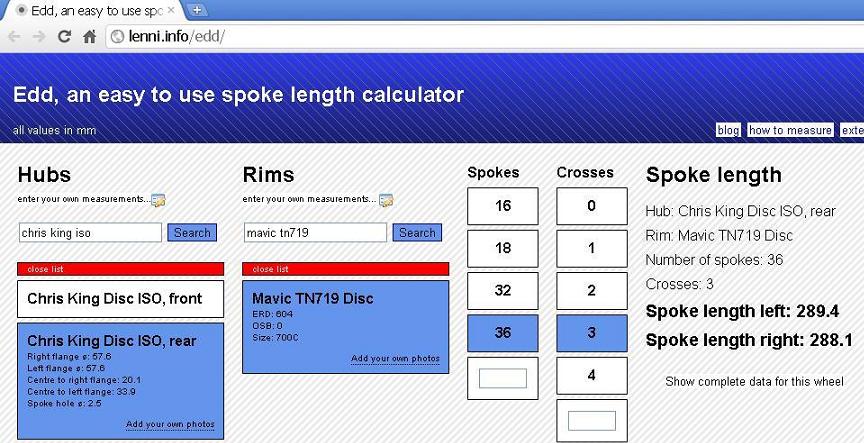Choose 18 spokes
Screen dimensions: 864x443
503,248
